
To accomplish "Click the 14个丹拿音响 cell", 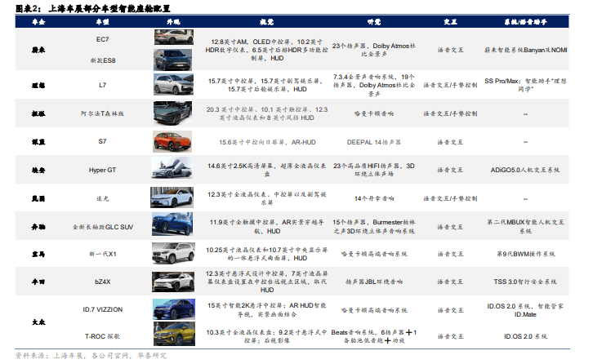I will point(373,198).
